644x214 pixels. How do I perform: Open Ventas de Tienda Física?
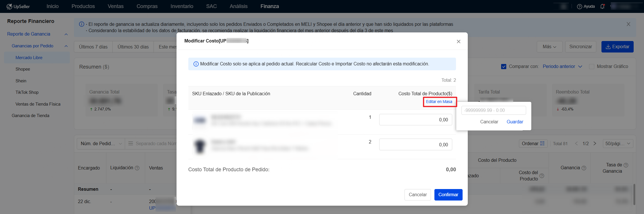pyautogui.click(x=38, y=104)
